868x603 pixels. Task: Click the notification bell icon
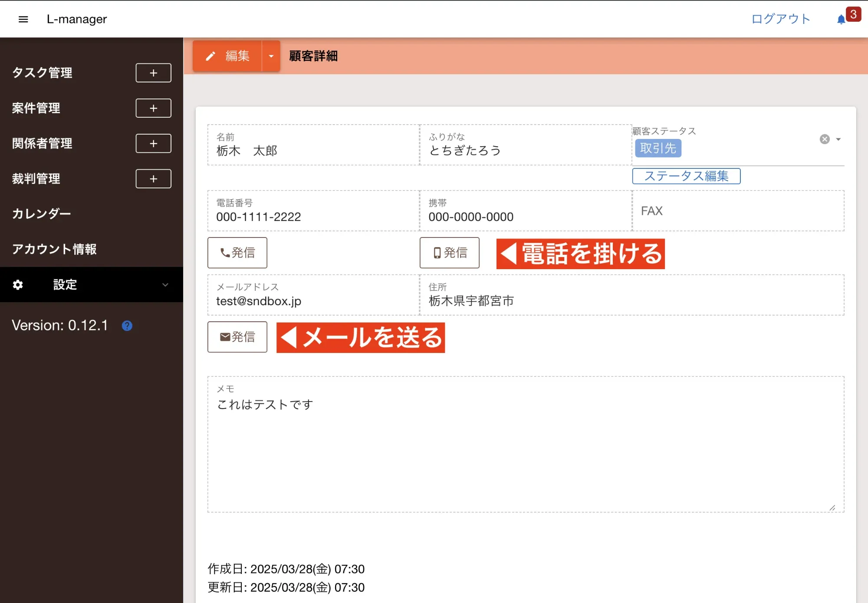pos(841,20)
